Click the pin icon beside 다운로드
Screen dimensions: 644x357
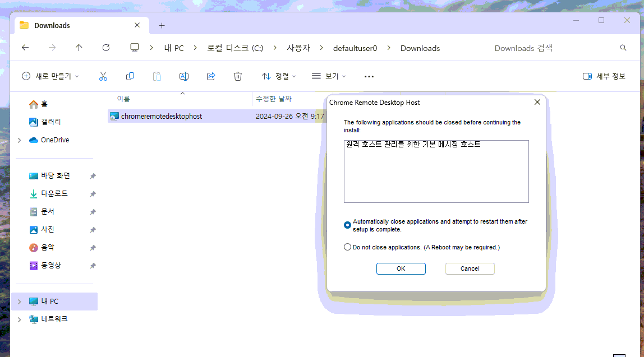point(93,194)
